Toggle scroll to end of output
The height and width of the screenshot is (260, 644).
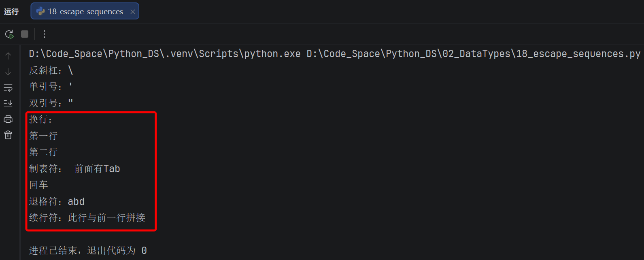[x=8, y=103]
